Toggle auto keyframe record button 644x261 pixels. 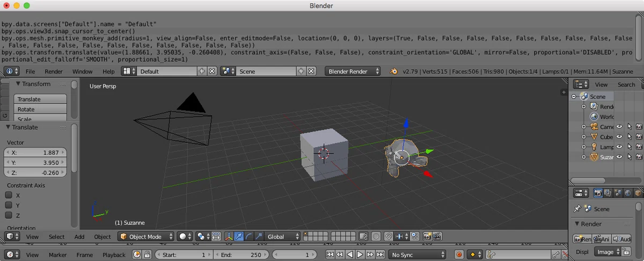[x=459, y=255]
